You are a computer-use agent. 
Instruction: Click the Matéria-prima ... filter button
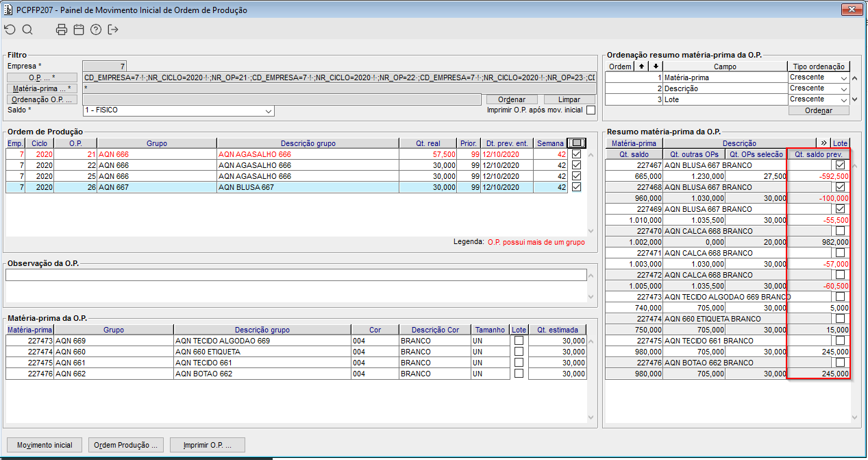point(42,88)
